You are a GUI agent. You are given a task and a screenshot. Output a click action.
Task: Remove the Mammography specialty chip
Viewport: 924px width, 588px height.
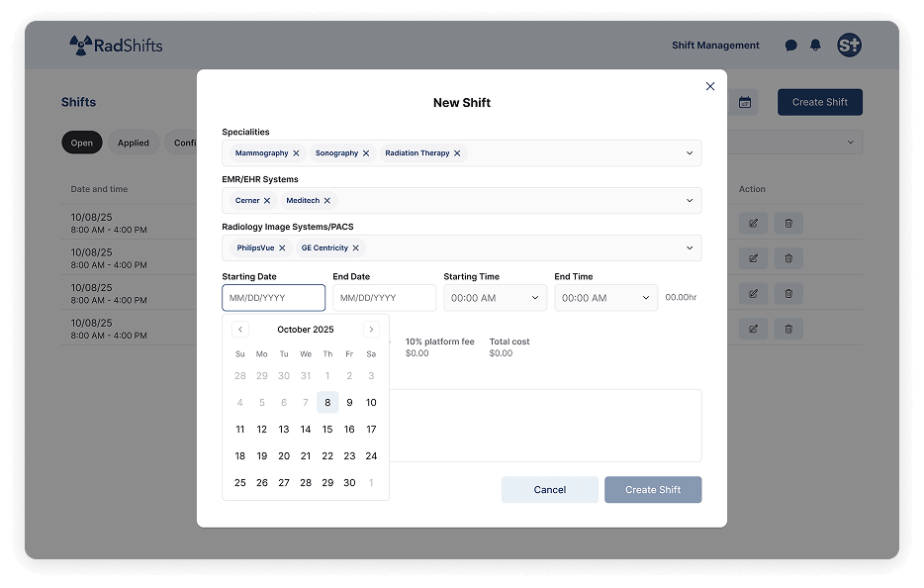tap(295, 152)
